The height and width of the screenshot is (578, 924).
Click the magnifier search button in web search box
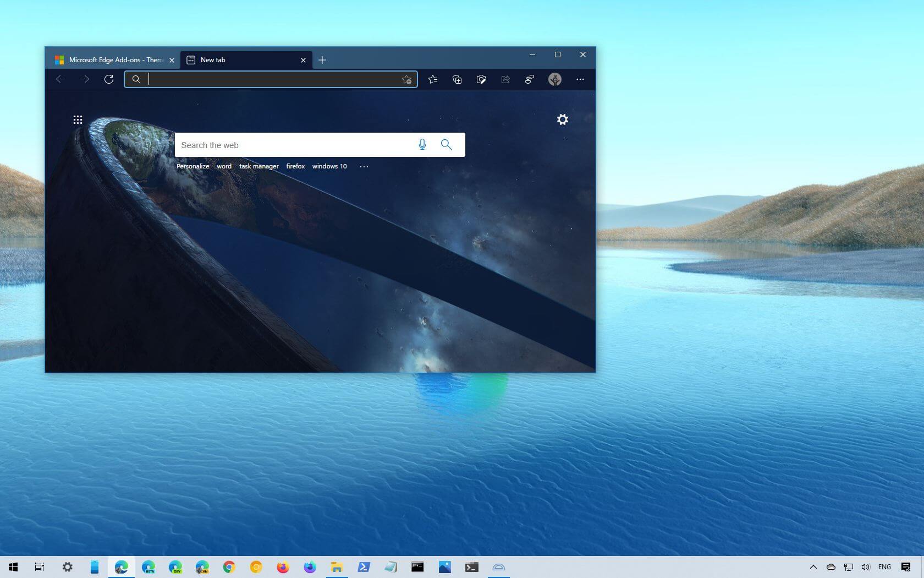pos(446,145)
